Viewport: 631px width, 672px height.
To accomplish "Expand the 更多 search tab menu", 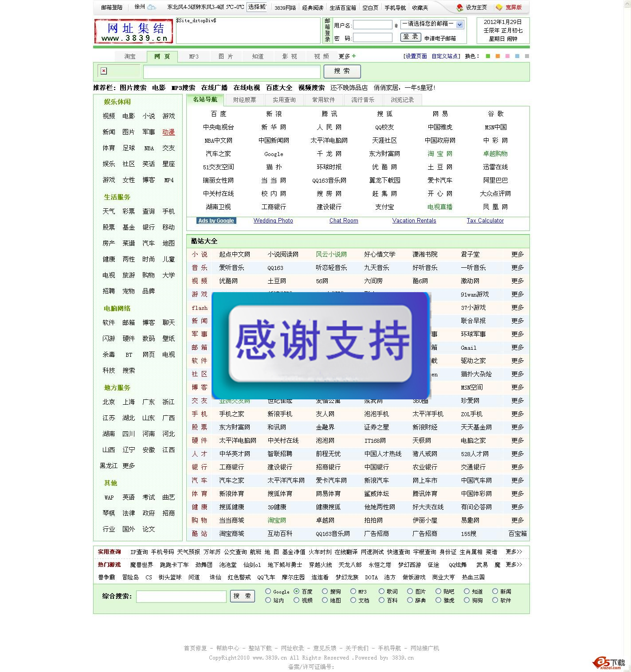I will pos(345,56).
